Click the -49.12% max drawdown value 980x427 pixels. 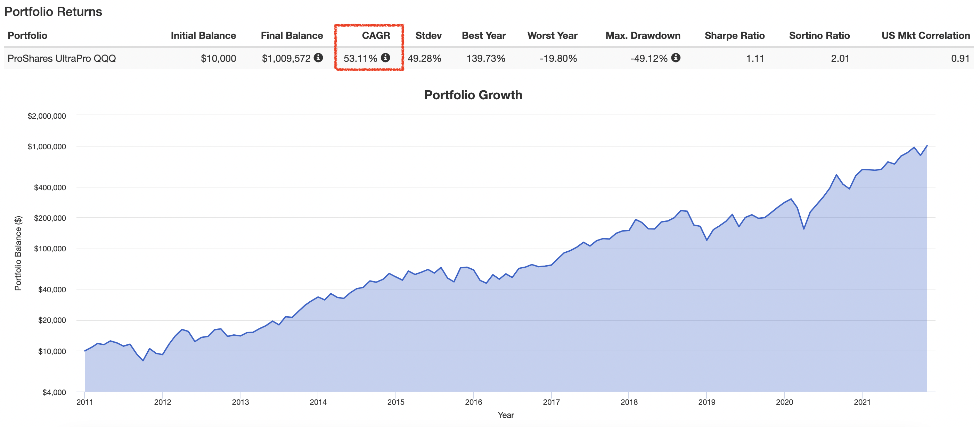pyautogui.click(x=649, y=59)
